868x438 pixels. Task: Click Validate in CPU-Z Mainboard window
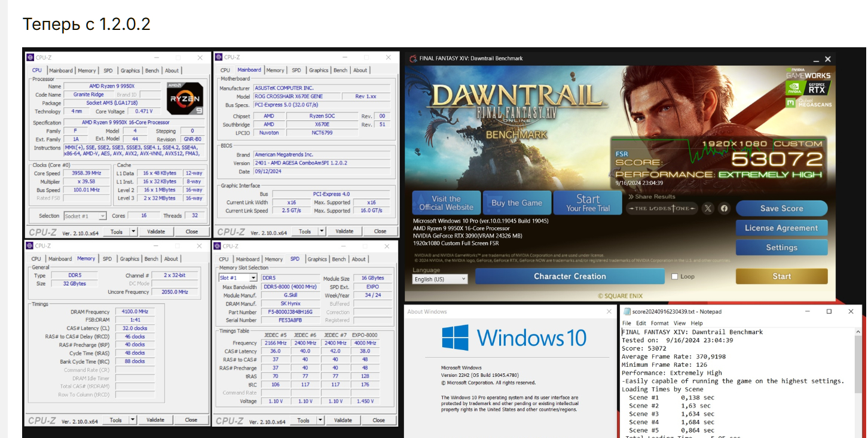pos(344,232)
